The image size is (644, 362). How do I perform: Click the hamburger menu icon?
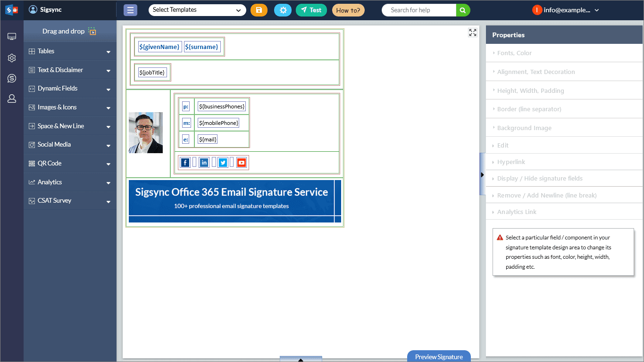(x=130, y=10)
